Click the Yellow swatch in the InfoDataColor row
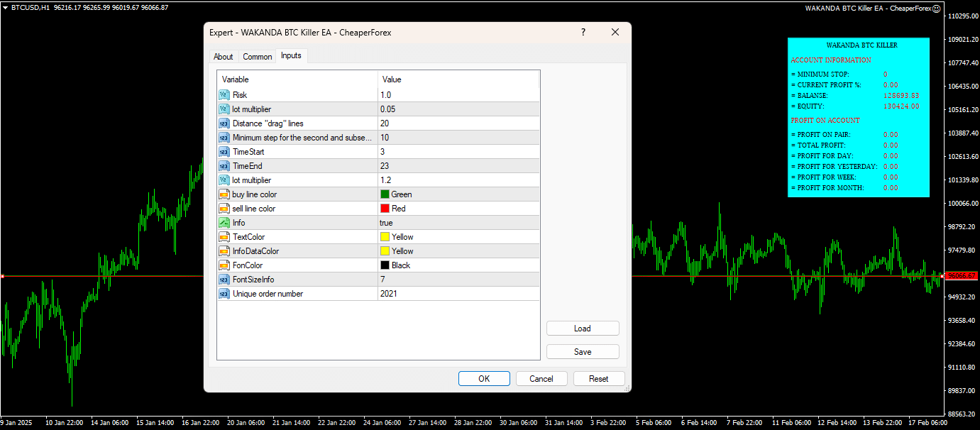Viewport: 980px width, 430px height. coord(385,251)
